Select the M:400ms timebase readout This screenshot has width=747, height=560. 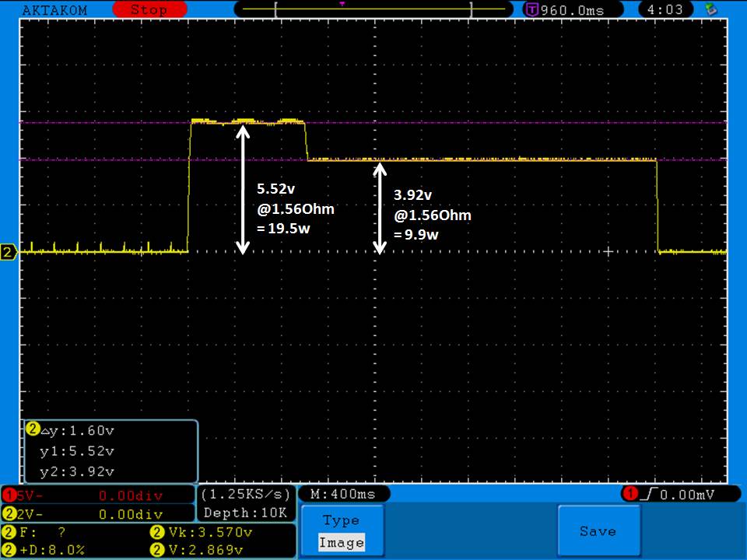coord(342,495)
